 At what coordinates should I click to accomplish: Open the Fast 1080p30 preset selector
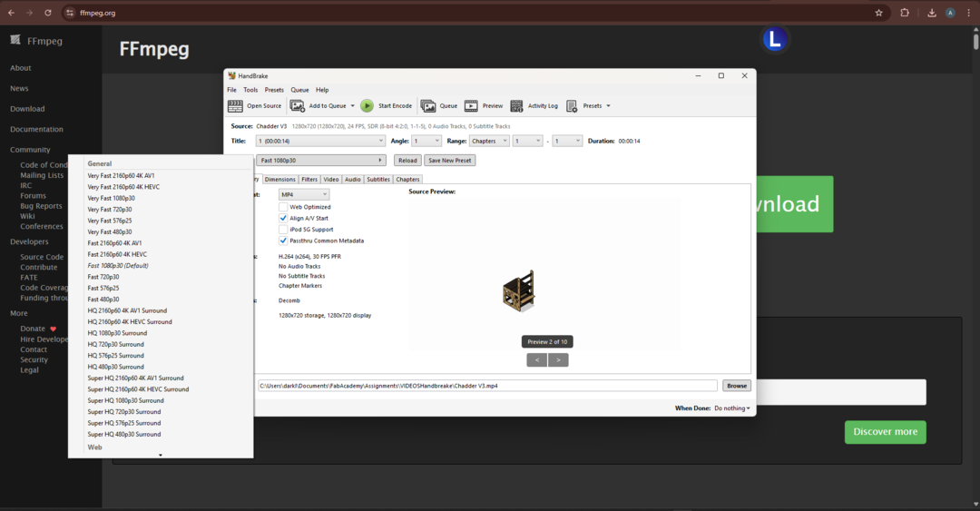click(320, 160)
